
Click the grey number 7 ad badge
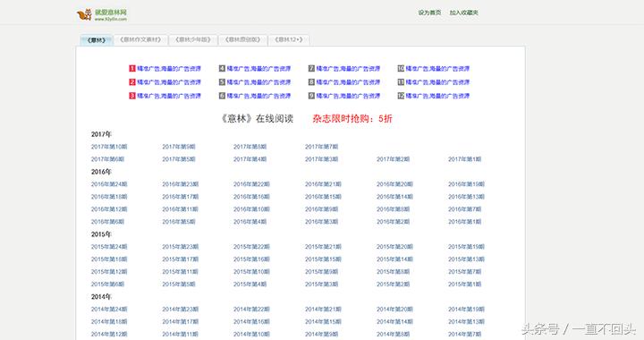312,69
